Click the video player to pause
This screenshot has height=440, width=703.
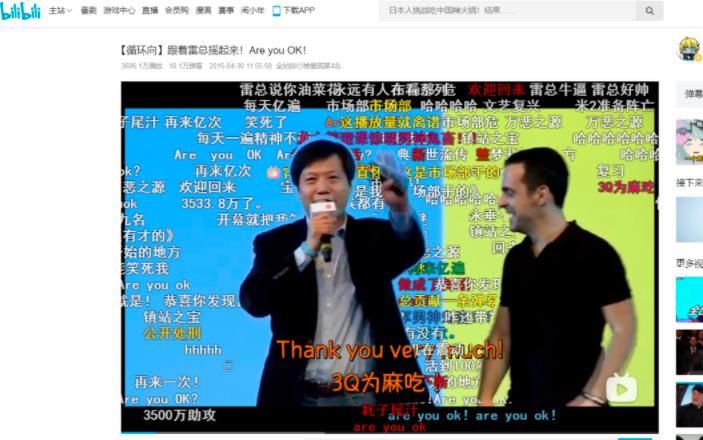(x=390, y=250)
